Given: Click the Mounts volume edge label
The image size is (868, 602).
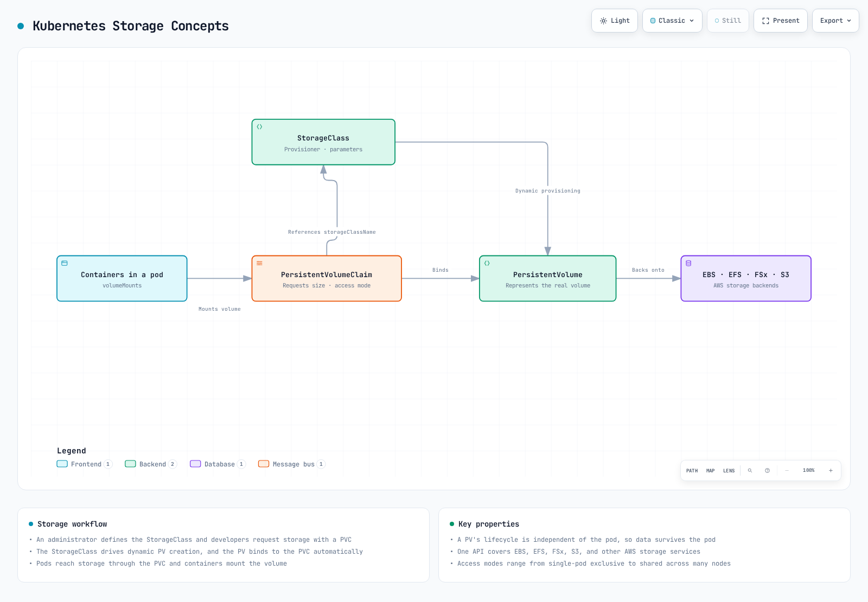Looking at the screenshot, I should tap(220, 309).
